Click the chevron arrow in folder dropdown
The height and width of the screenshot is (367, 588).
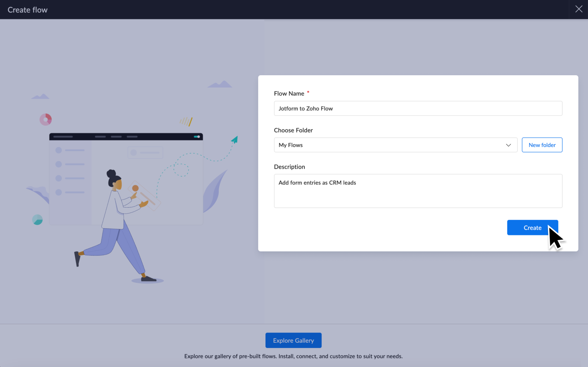point(508,145)
